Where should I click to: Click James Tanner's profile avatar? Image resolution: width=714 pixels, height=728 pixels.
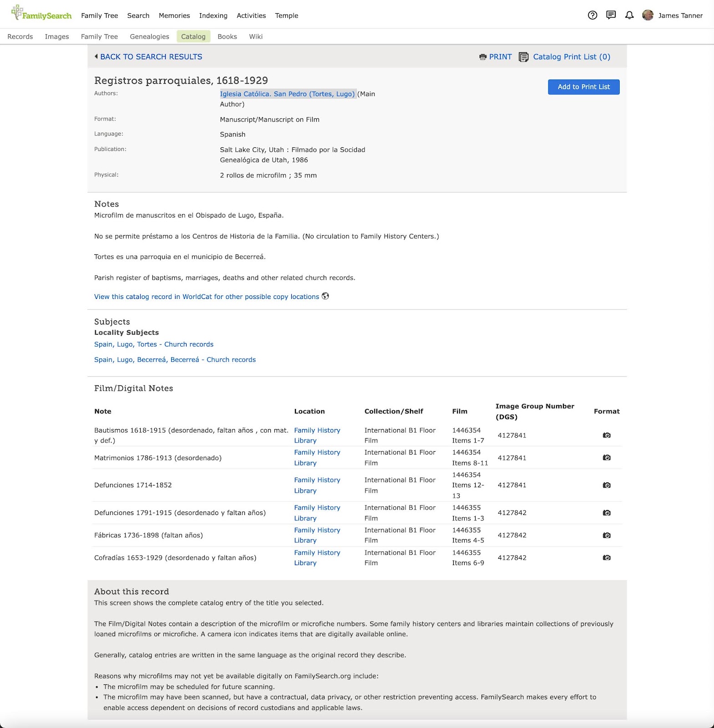[x=648, y=15]
